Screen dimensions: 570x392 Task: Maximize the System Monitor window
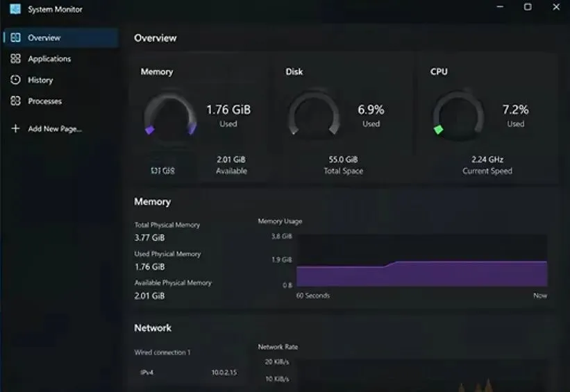[x=528, y=7]
